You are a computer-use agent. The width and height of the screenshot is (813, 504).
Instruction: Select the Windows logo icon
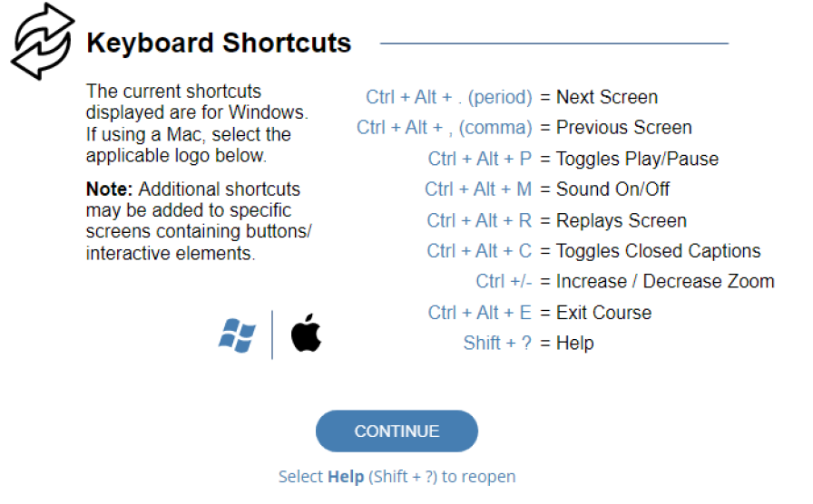[237, 335]
